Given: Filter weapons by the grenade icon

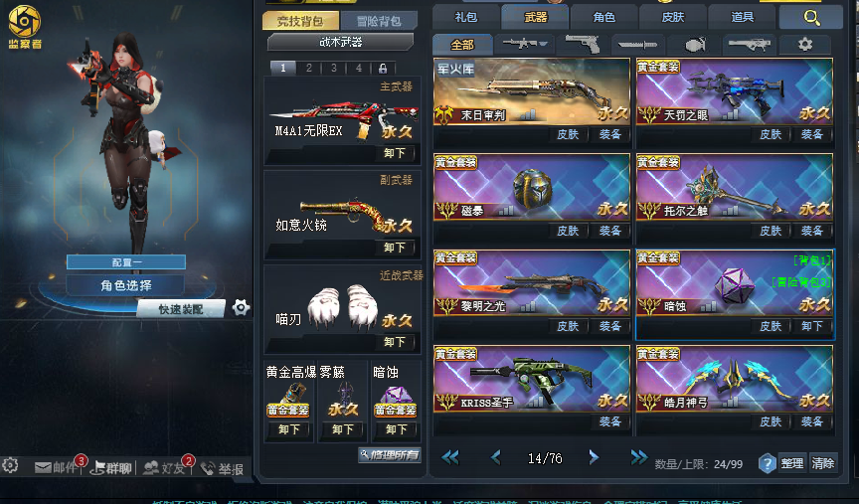Looking at the screenshot, I should [695, 44].
